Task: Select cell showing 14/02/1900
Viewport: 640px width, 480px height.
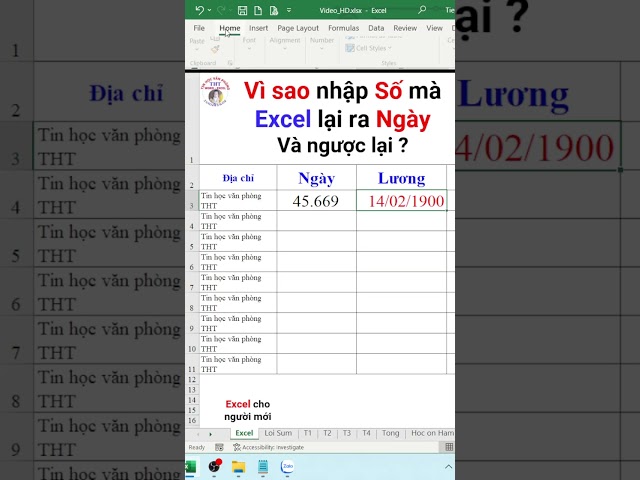Action: tap(402, 200)
